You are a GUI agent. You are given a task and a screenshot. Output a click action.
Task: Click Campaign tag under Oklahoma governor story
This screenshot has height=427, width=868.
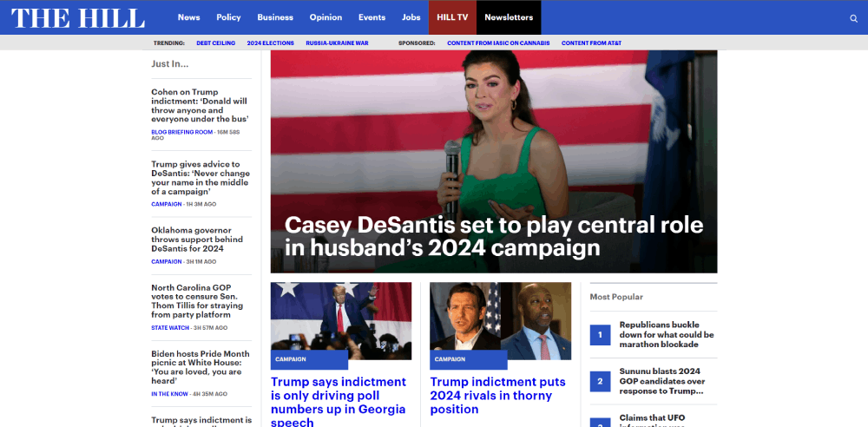click(166, 261)
